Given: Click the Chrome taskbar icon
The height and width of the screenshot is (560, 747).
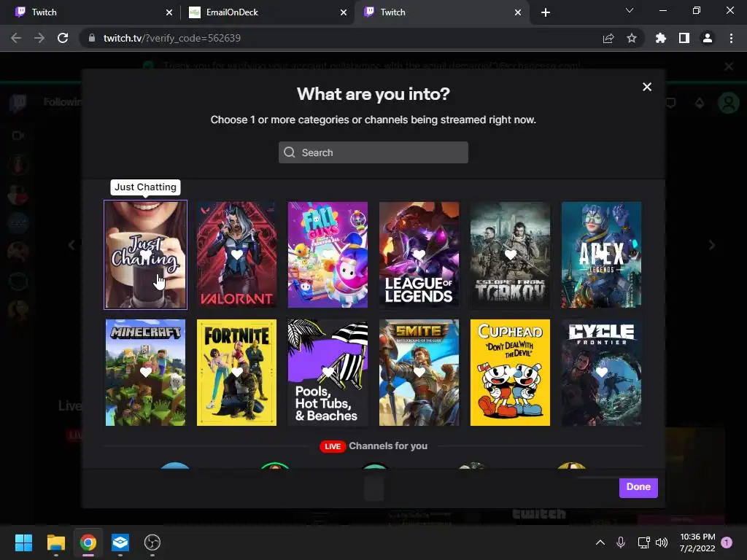Looking at the screenshot, I should pyautogui.click(x=88, y=542).
